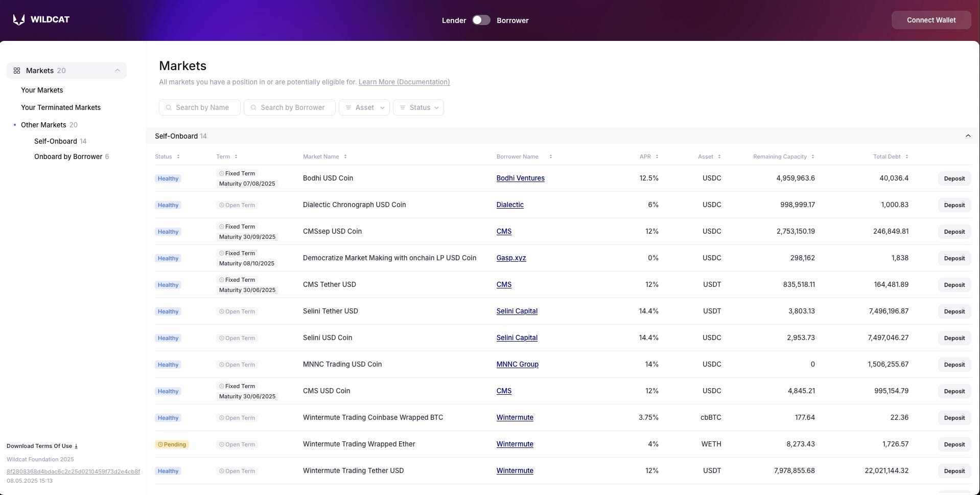Deposit into Wintermute Trading Tether USD
Screen dimensions: 980x495
(x=954, y=471)
